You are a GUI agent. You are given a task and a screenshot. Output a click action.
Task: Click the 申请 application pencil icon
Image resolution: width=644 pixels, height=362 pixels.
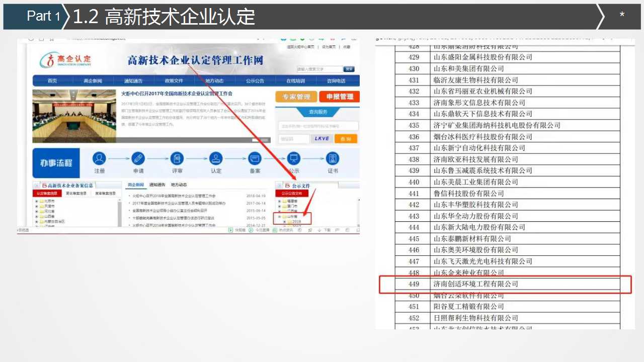[138, 159]
